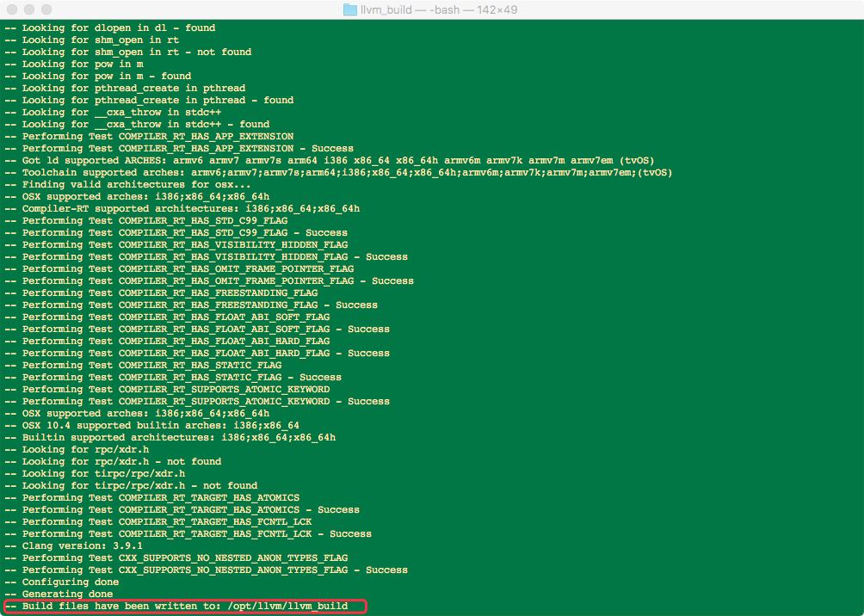
Task: Click the window title 'llvm_build — -bash — 142×49'
Action: click(439, 9)
